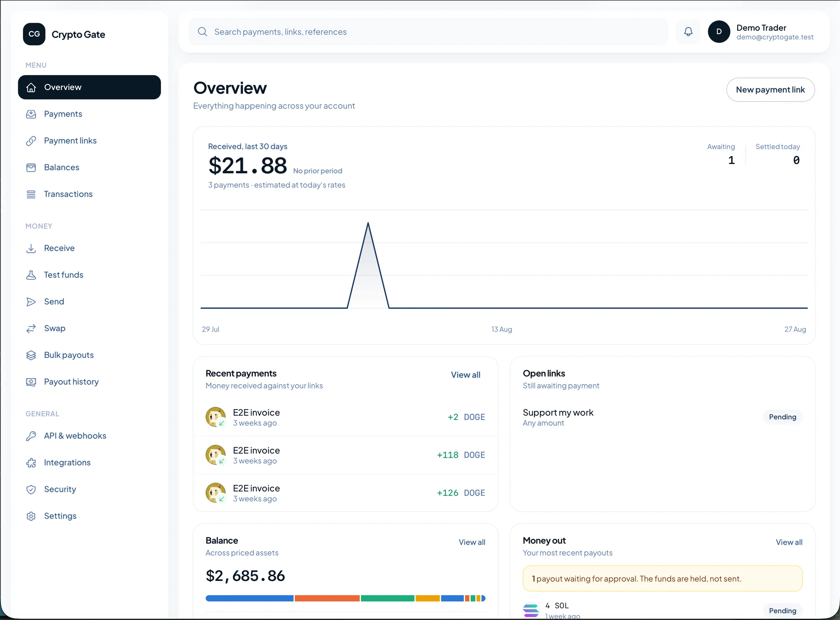Click the $21.88 received amount
The width and height of the screenshot is (840, 620).
click(x=248, y=166)
